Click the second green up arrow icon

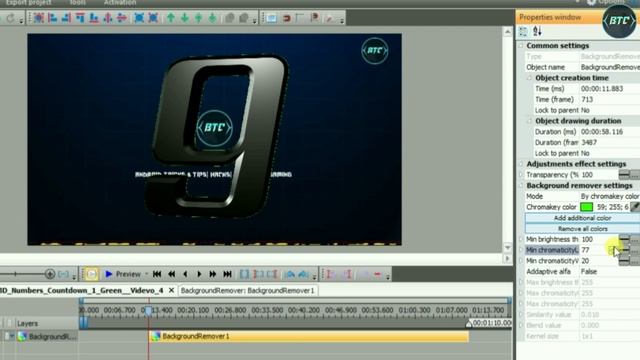pyautogui.click(x=198, y=18)
